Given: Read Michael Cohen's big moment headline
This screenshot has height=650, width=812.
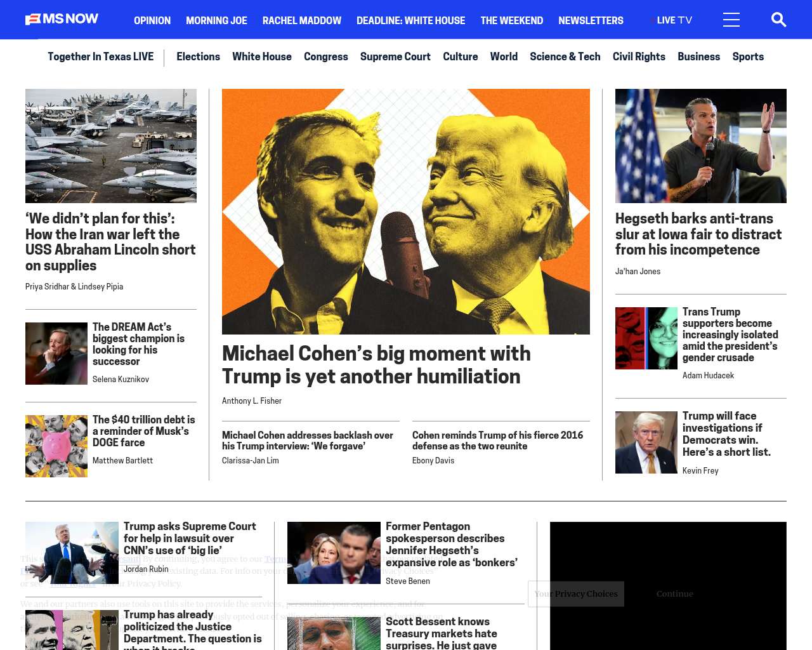Looking at the screenshot, I should (x=376, y=364).
